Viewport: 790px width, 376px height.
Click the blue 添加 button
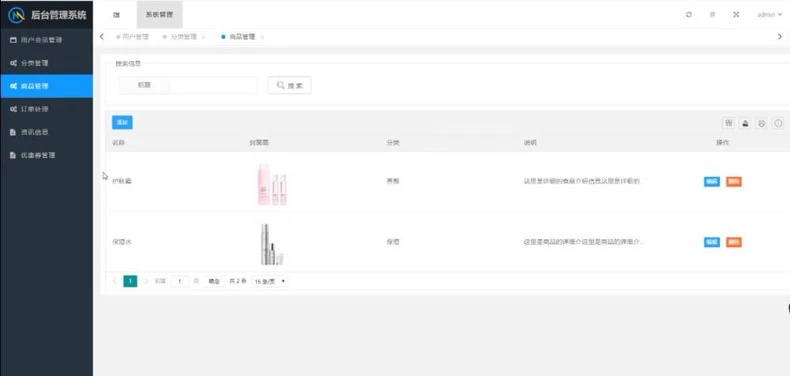click(122, 122)
